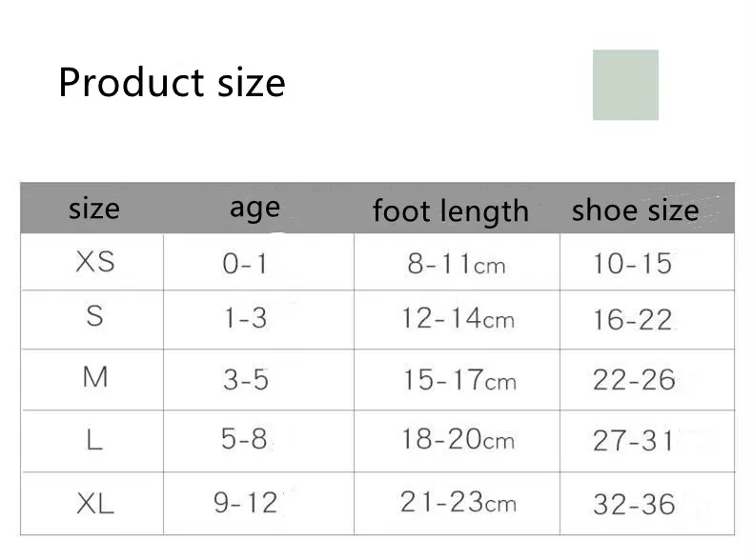This screenshot has height=560, width=753.
Task: Click the 9-12 age cell
Action: (x=259, y=504)
